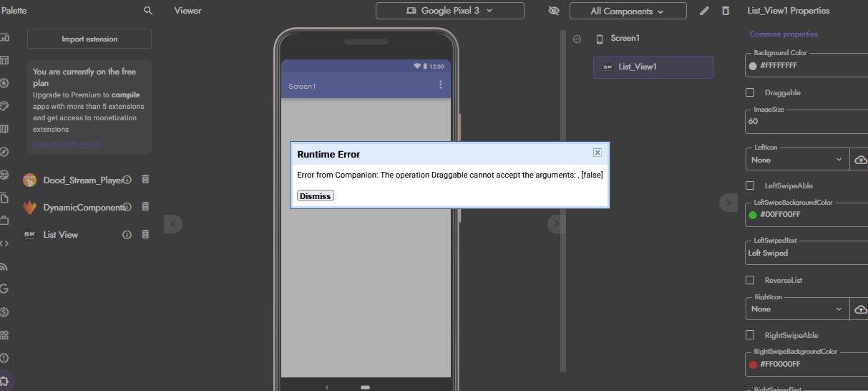The image size is (868, 391).
Task: Open the Google Pixel 3 device dropdown
Action: coord(449,11)
